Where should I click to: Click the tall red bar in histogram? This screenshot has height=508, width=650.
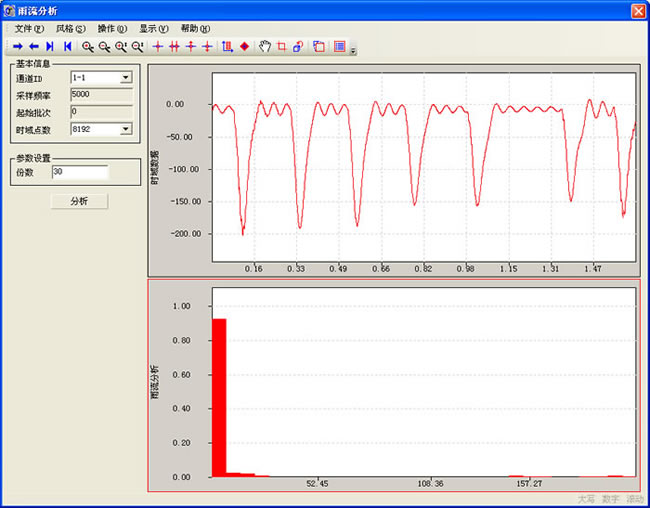click(219, 397)
